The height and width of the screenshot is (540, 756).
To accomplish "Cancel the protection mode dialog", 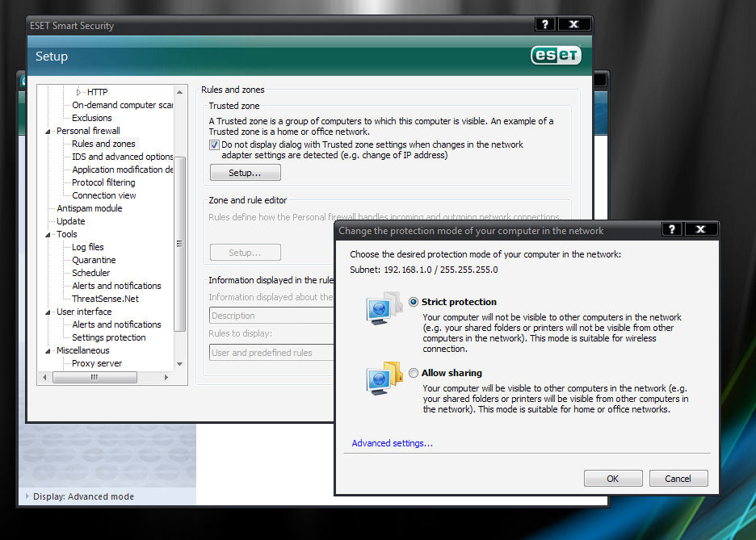I will (678, 479).
